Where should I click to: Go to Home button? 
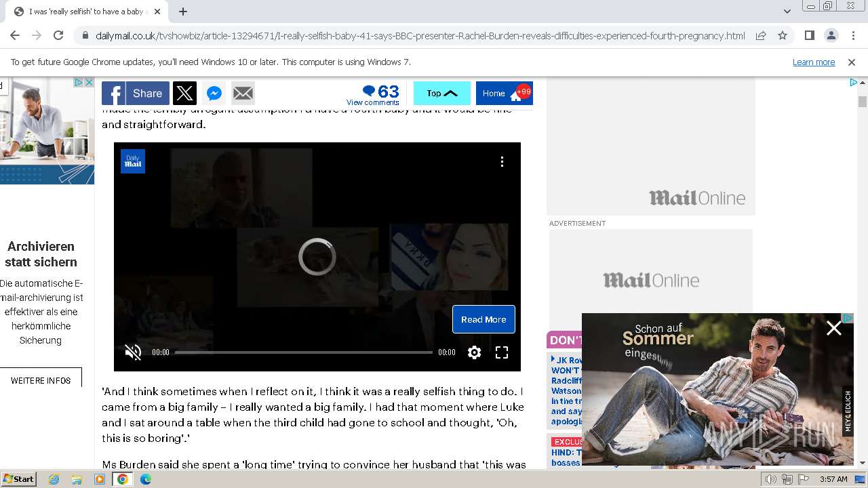[504, 94]
